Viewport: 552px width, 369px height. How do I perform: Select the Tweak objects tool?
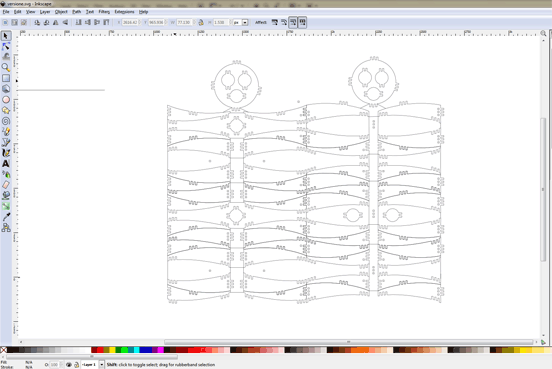(6, 56)
